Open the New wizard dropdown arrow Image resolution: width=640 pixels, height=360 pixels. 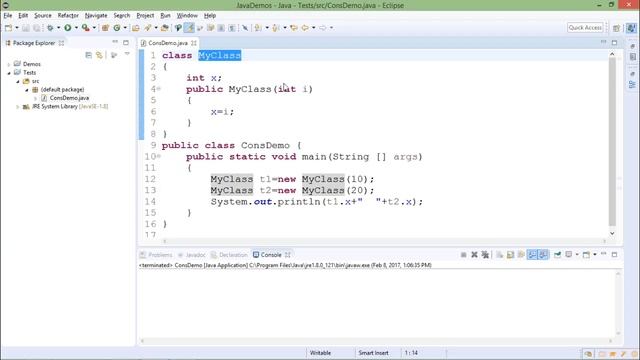(x=16, y=28)
